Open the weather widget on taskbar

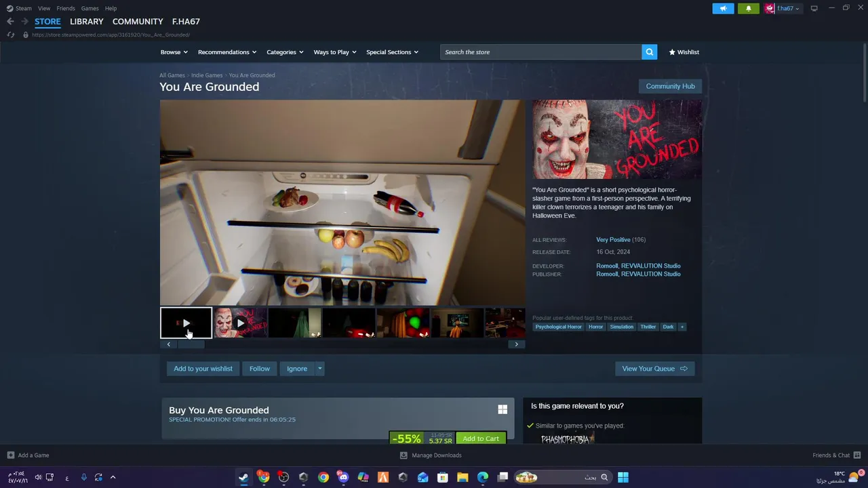tap(840, 477)
